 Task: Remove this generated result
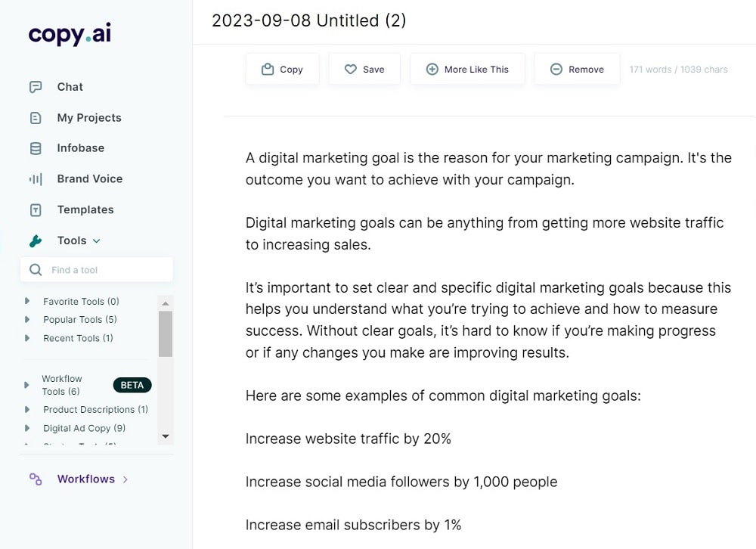tap(577, 69)
